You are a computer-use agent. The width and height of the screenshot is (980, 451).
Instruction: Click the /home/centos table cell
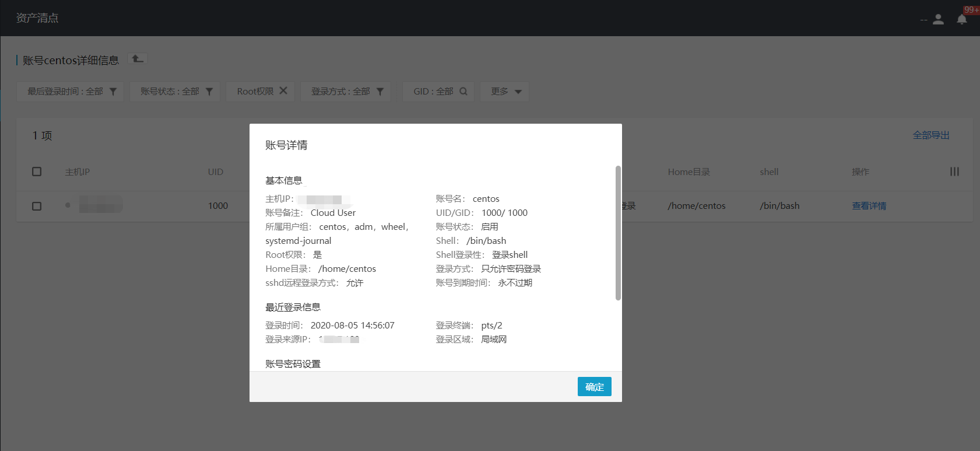[697, 206]
